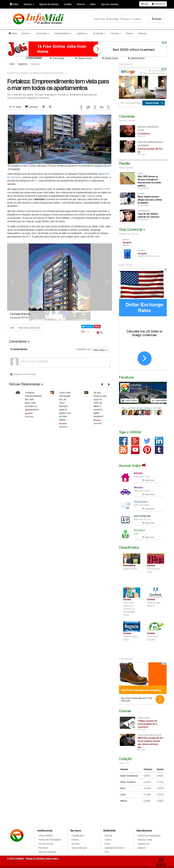Click the zoom-in magnifier below the headline
Viewport: 174px width, 868px height.
[43, 107]
